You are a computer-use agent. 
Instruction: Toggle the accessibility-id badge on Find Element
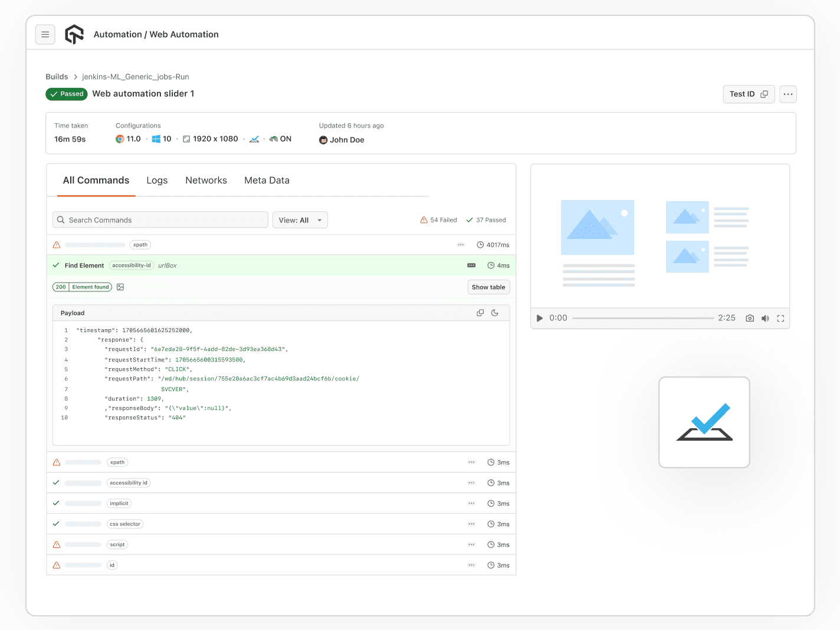coord(131,265)
